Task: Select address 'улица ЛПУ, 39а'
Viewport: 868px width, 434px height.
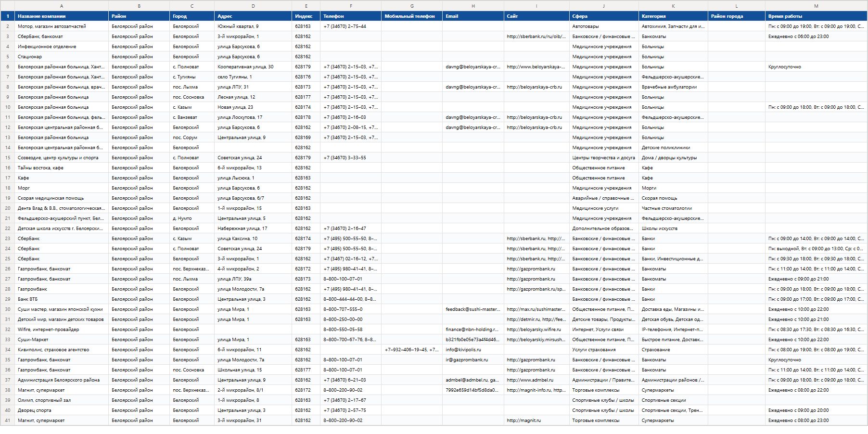Action: [253, 279]
